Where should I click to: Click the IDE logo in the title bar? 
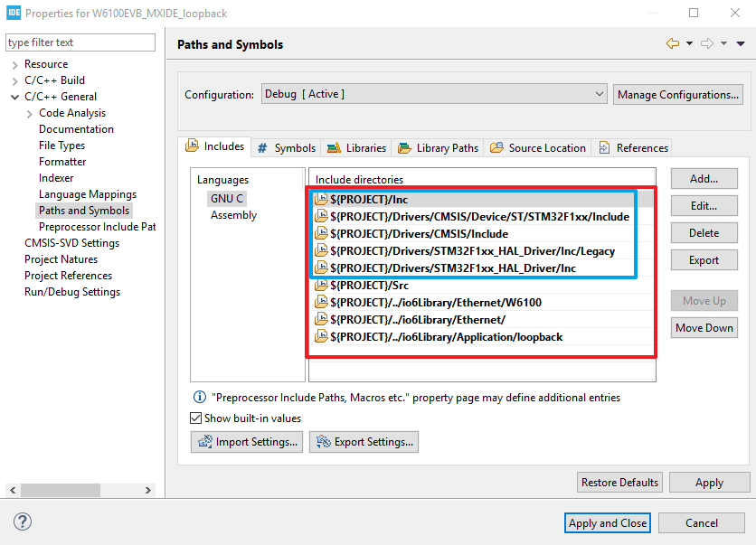point(14,13)
